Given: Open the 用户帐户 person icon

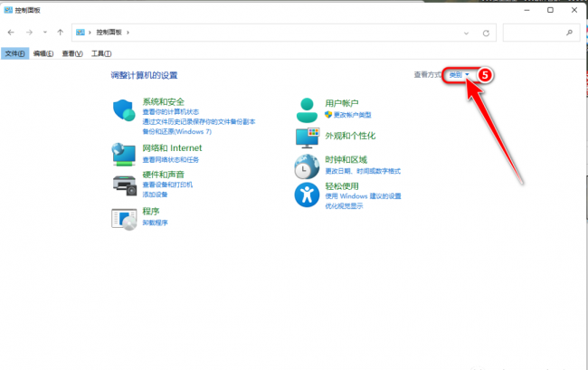Looking at the screenshot, I should (x=307, y=110).
